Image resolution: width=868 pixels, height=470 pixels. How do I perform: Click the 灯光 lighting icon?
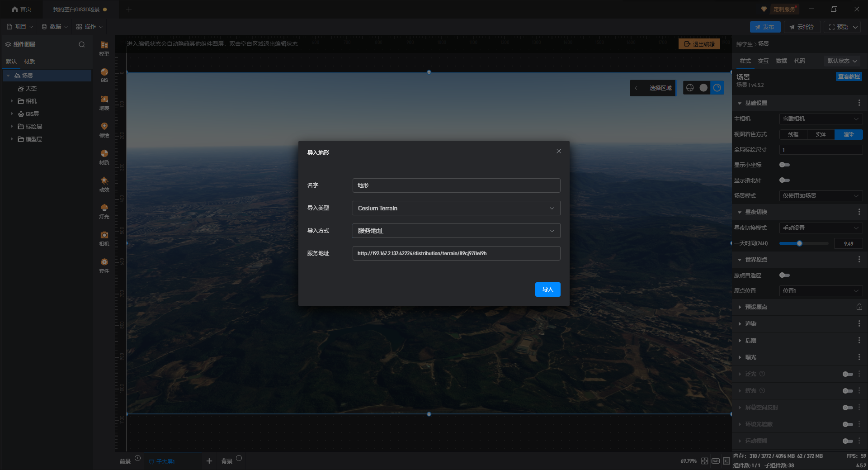point(104,210)
